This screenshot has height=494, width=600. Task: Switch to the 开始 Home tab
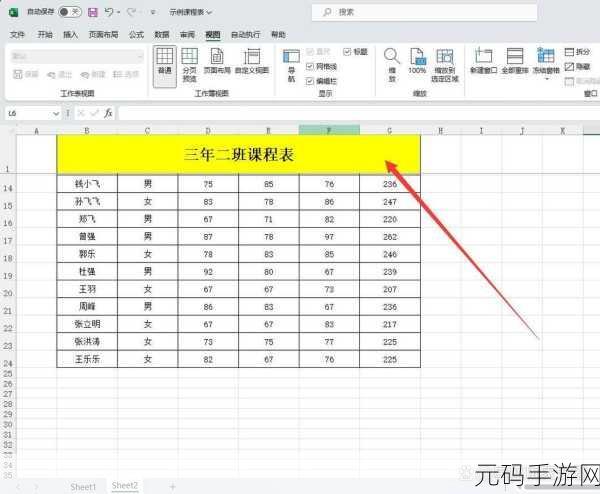point(45,35)
